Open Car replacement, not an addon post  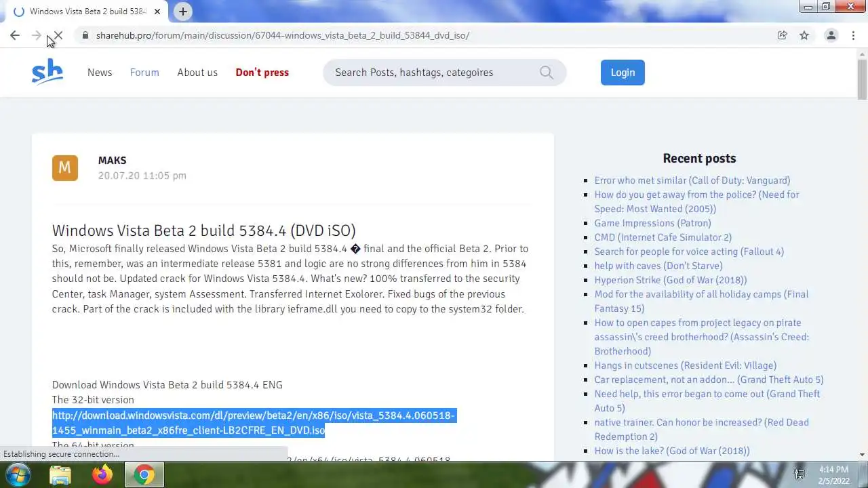coord(709,380)
